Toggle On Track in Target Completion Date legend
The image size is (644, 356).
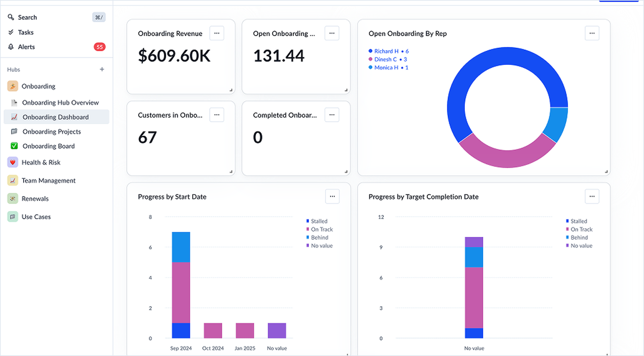pos(579,229)
